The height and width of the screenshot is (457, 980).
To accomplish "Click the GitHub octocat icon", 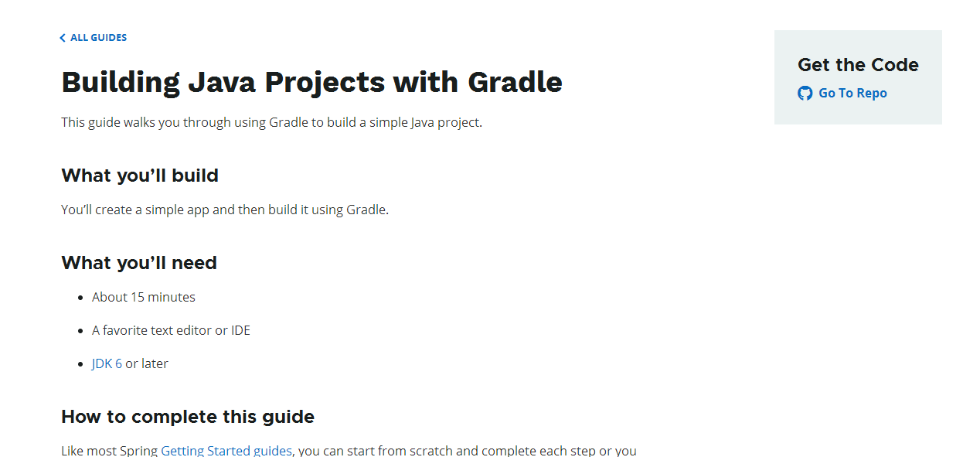I will 805,94.
